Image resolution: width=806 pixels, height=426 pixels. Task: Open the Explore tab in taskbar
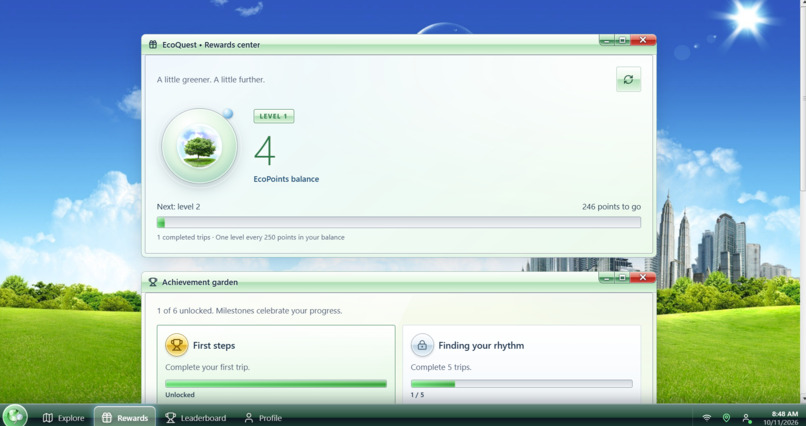(64, 418)
